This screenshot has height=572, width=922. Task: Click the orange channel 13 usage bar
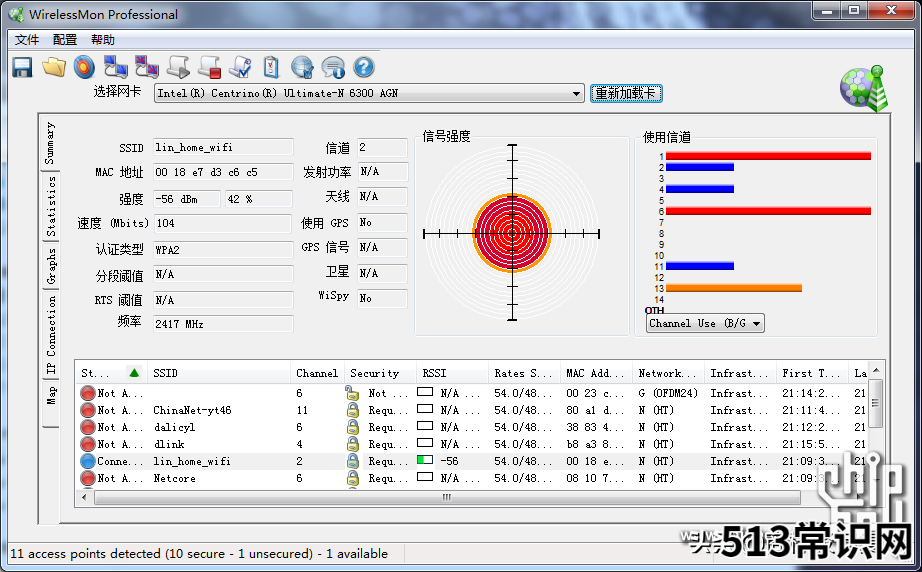tap(734, 288)
